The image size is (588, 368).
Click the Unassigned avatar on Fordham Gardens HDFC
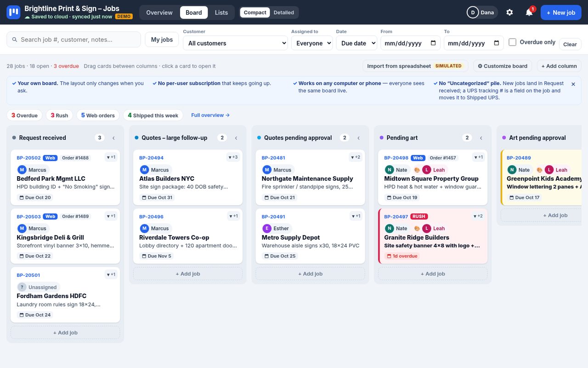(22, 287)
